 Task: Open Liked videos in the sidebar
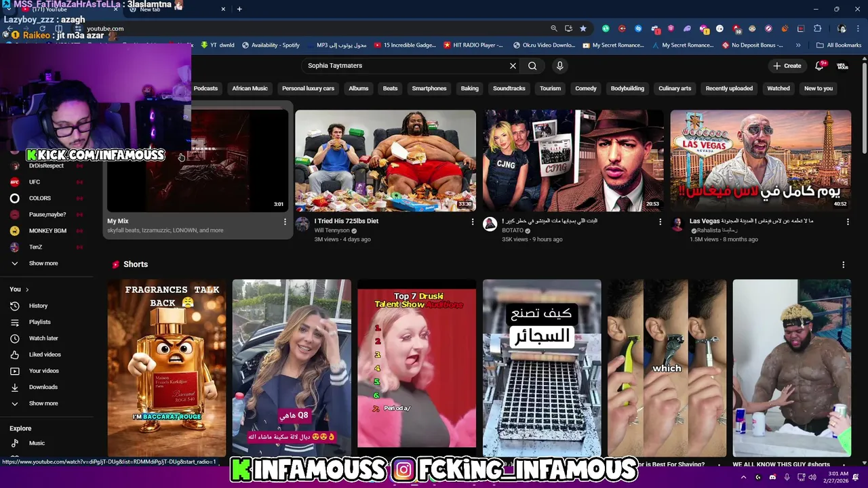[46, 354]
